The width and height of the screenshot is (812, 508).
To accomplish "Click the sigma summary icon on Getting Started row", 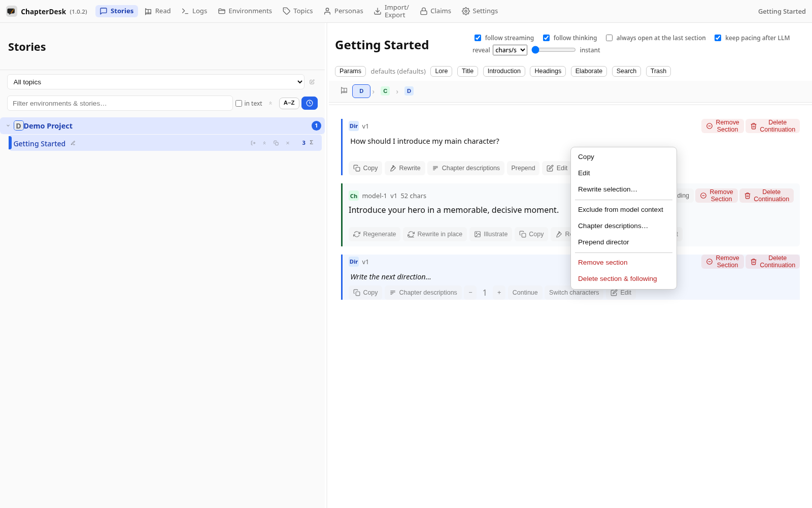I will 312,143.
